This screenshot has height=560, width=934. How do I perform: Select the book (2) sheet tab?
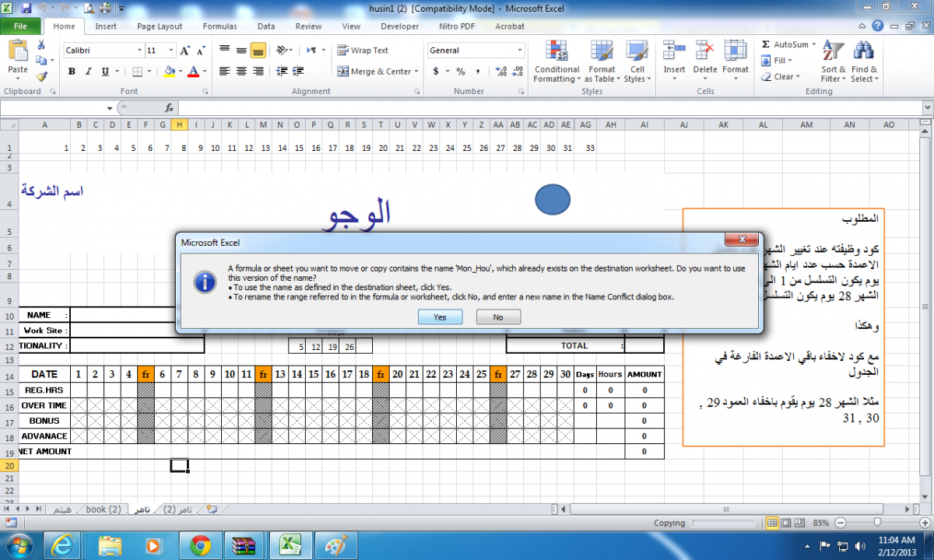point(103,509)
